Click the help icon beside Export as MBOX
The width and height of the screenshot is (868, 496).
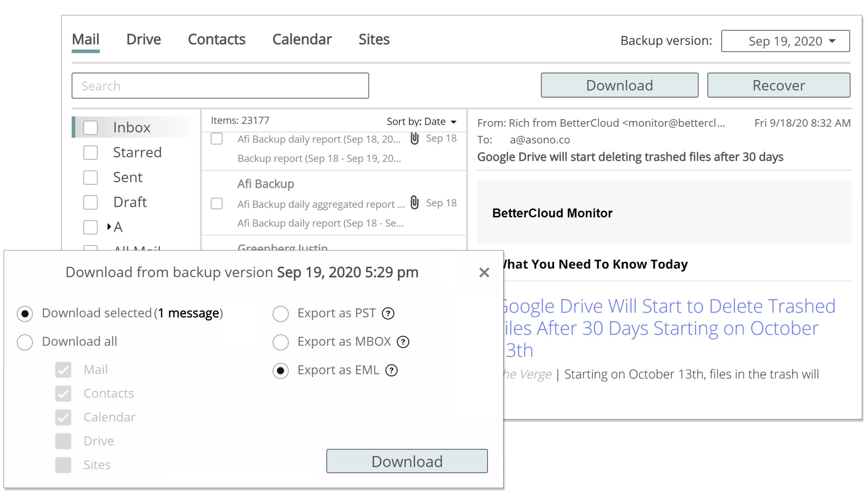pos(403,342)
